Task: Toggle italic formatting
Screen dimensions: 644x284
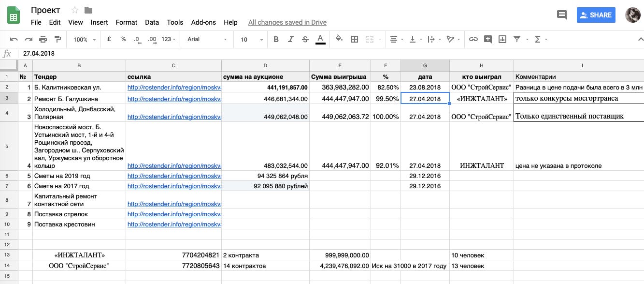Action: click(290, 39)
